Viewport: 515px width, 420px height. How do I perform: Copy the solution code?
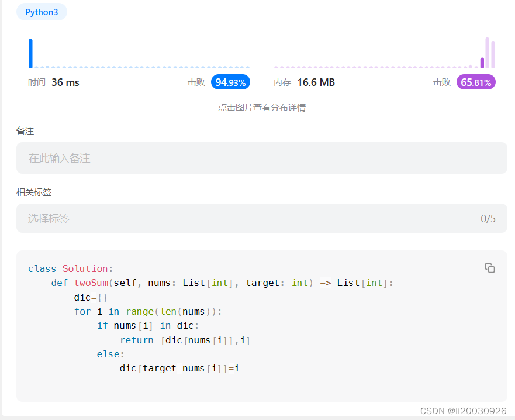point(490,267)
